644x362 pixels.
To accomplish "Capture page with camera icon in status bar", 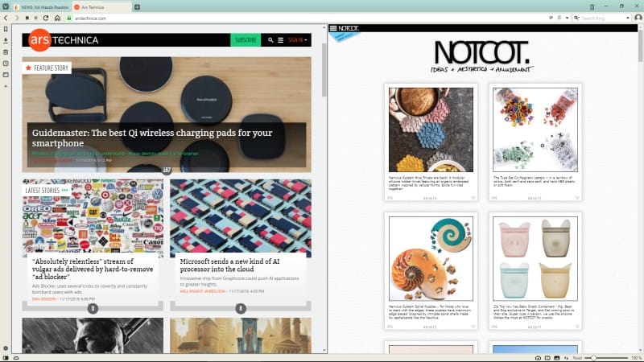I will pyautogui.click(x=538, y=358).
